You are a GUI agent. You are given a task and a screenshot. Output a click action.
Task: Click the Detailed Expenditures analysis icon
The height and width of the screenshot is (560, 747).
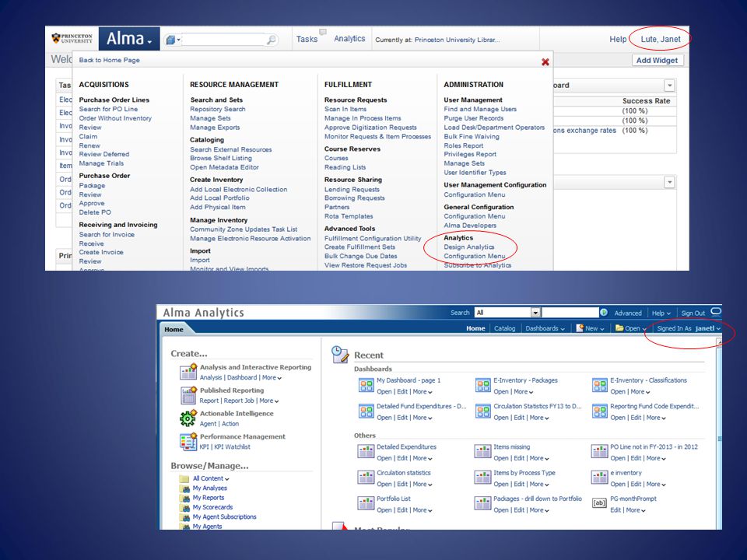(x=366, y=451)
